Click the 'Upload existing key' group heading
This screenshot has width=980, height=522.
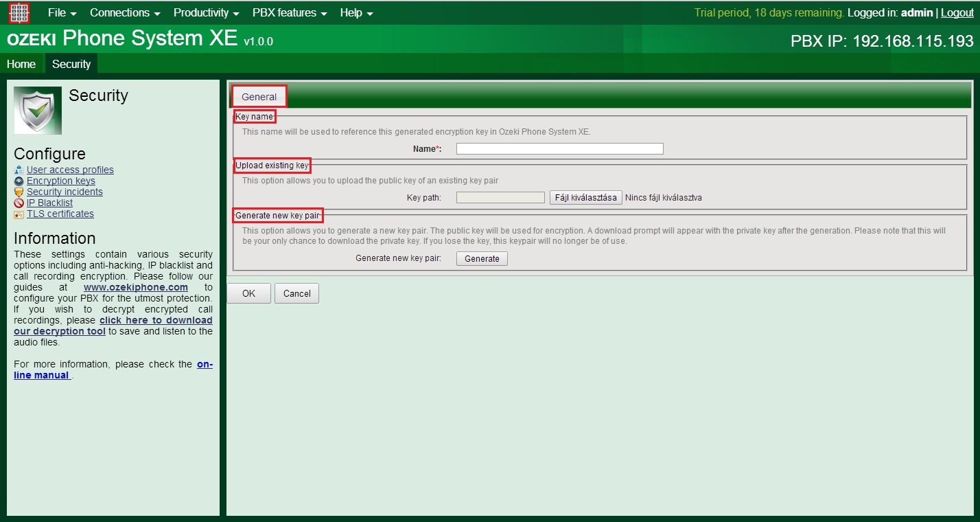click(x=272, y=166)
